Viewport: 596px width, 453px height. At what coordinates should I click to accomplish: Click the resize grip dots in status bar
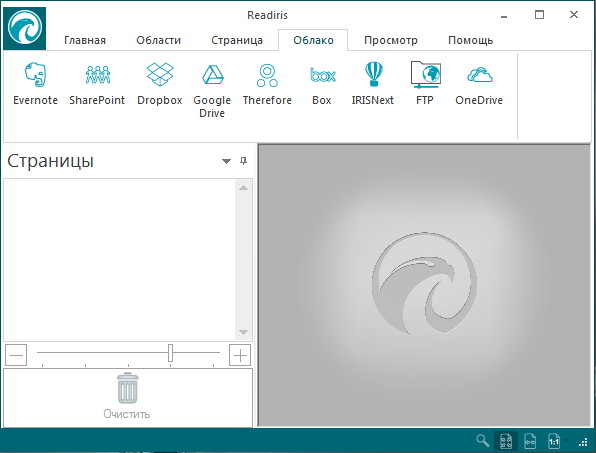[x=583, y=442]
